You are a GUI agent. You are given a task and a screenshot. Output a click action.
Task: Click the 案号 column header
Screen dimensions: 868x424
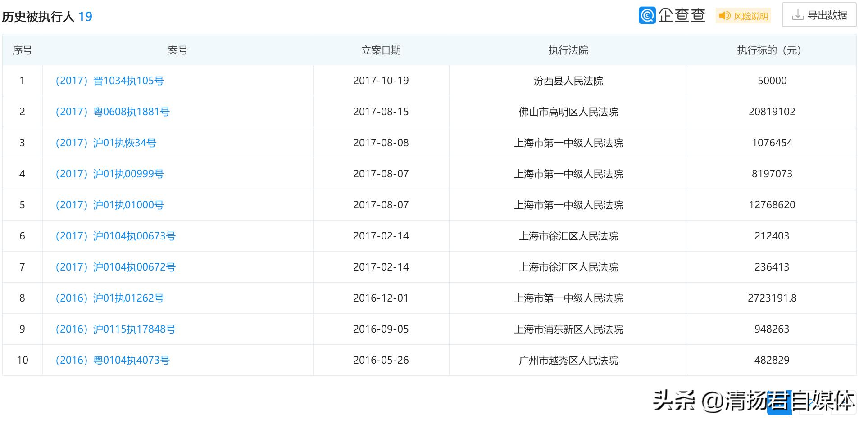click(x=177, y=50)
